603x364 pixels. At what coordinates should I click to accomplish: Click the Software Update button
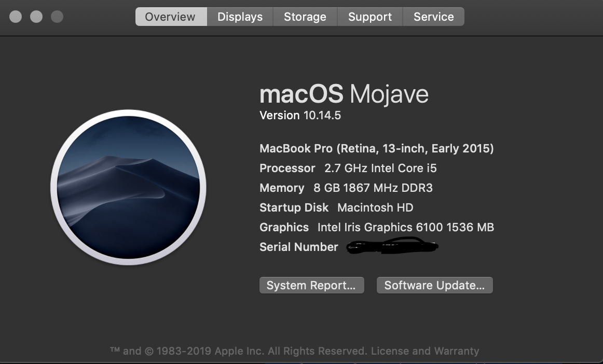click(434, 285)
